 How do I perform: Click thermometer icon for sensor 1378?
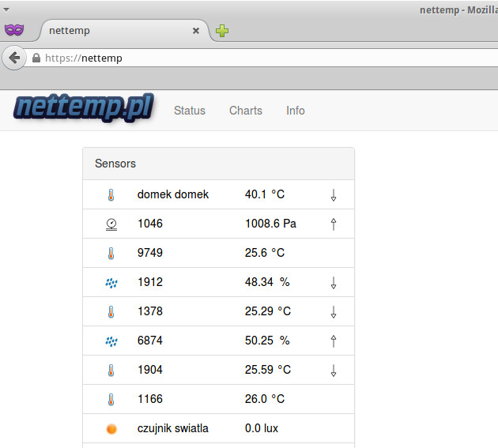(x=111, y=311)
